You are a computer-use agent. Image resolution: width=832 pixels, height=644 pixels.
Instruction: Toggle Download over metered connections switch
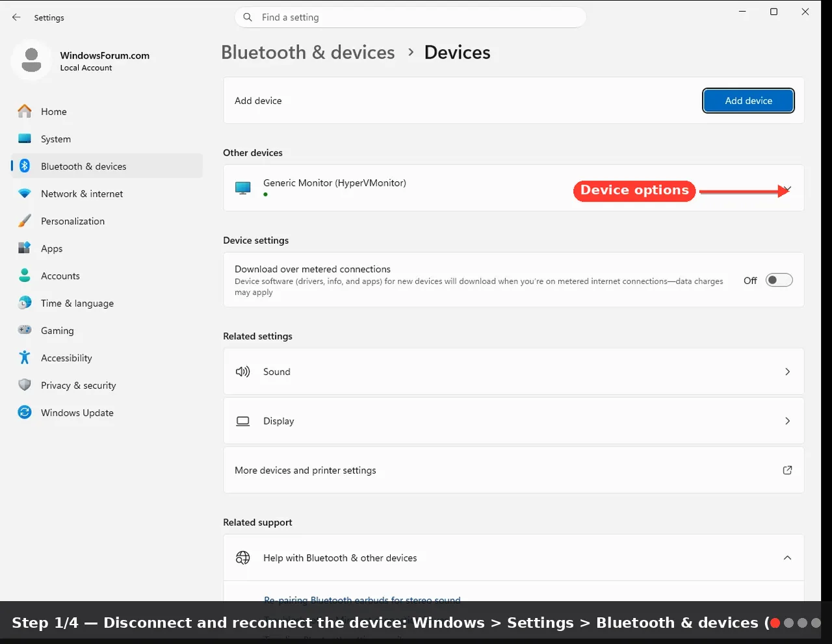(779, 280)
